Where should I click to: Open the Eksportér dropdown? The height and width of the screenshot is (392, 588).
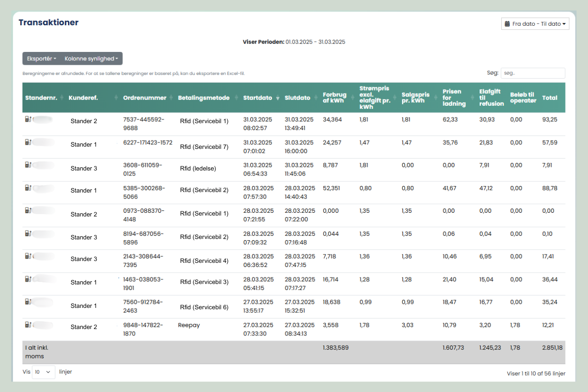(x=41, y=58)
